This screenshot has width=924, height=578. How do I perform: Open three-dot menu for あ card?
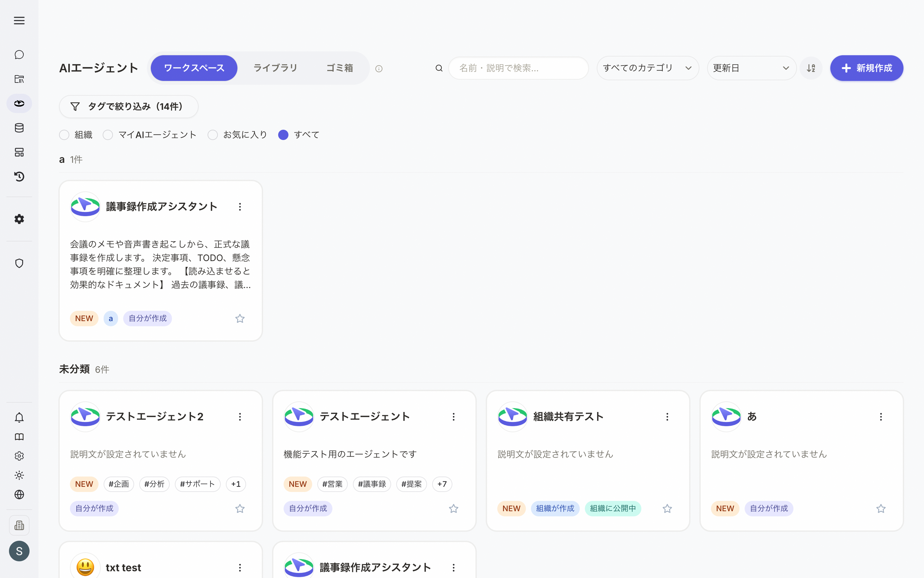pos(881,417)
